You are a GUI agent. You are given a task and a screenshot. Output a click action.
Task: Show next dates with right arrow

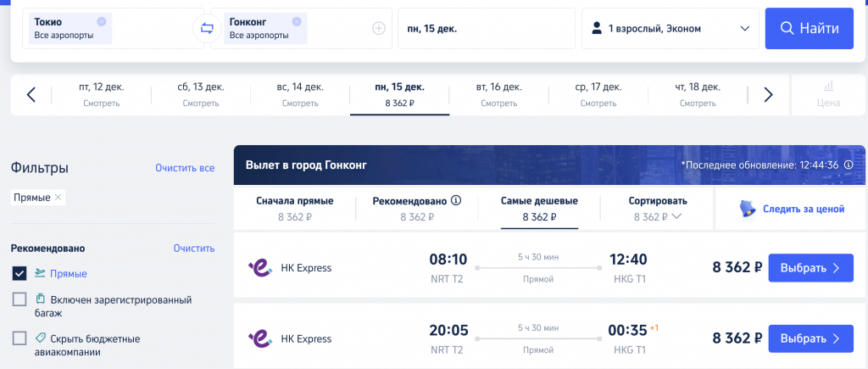pos(768,95)
